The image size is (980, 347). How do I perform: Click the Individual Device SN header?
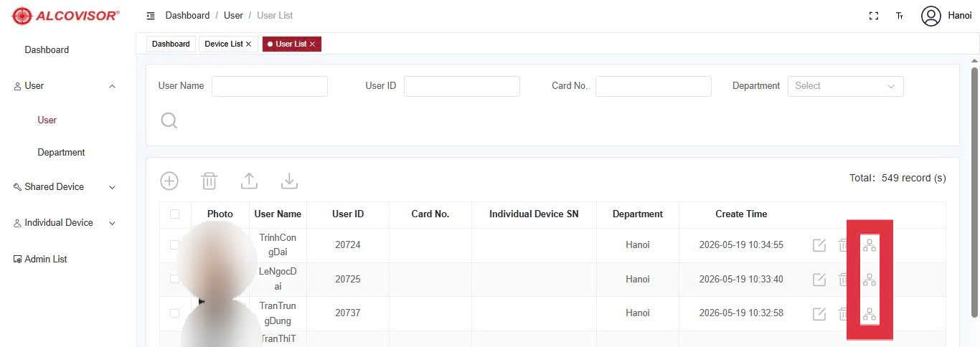[x=534, y=214]
